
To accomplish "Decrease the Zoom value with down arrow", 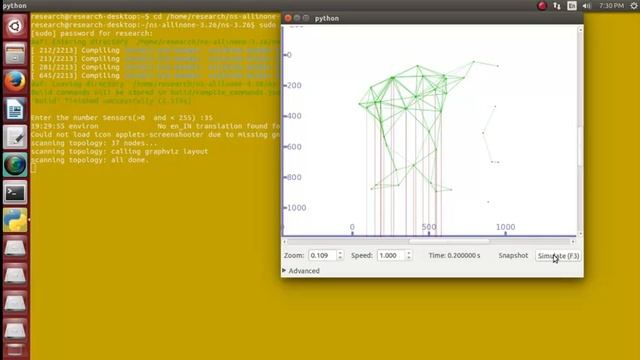I will (340, 258).
